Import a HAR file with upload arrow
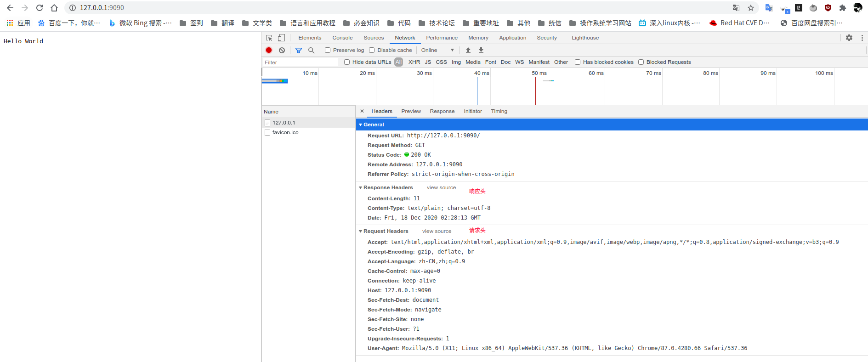Screen dimensions: 868x362 468,50
